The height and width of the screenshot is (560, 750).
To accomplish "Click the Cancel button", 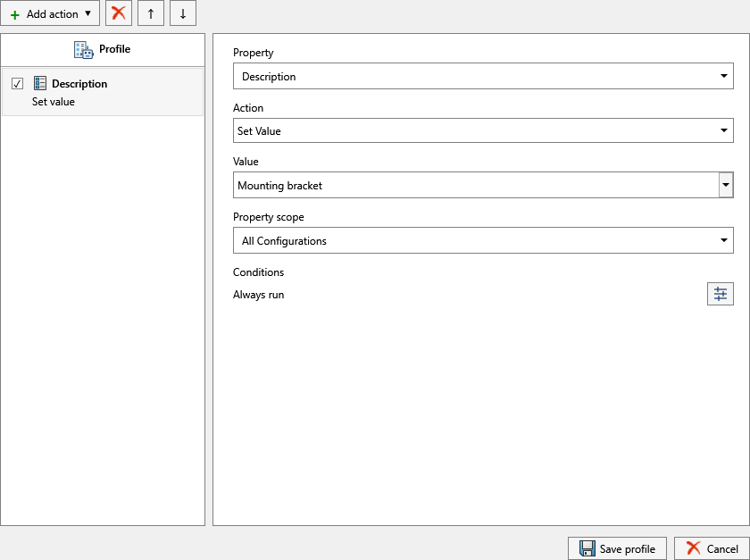I will (712, 548).
